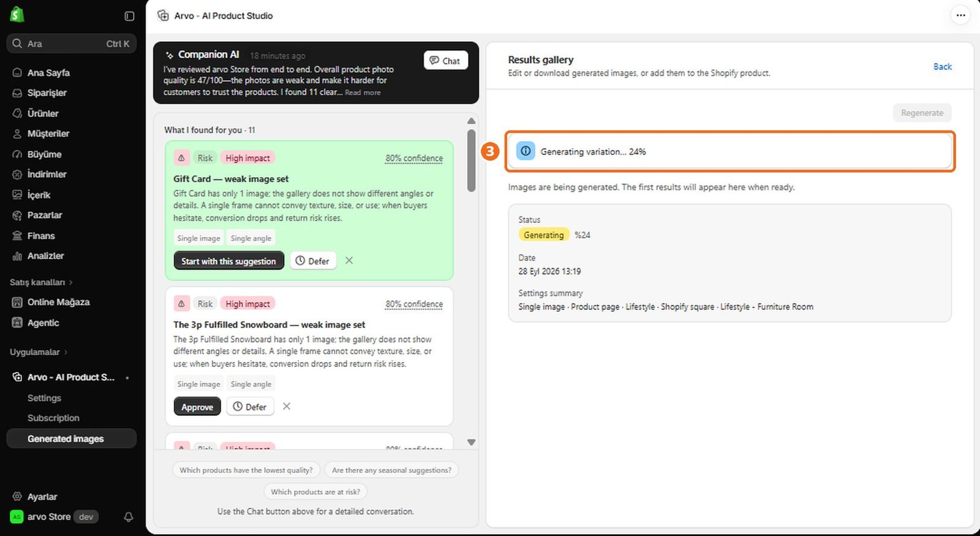This screenshot has height=536, width=980.
Task: Open Arvo - AI Product S... app entry
Action: coord(71,377)
